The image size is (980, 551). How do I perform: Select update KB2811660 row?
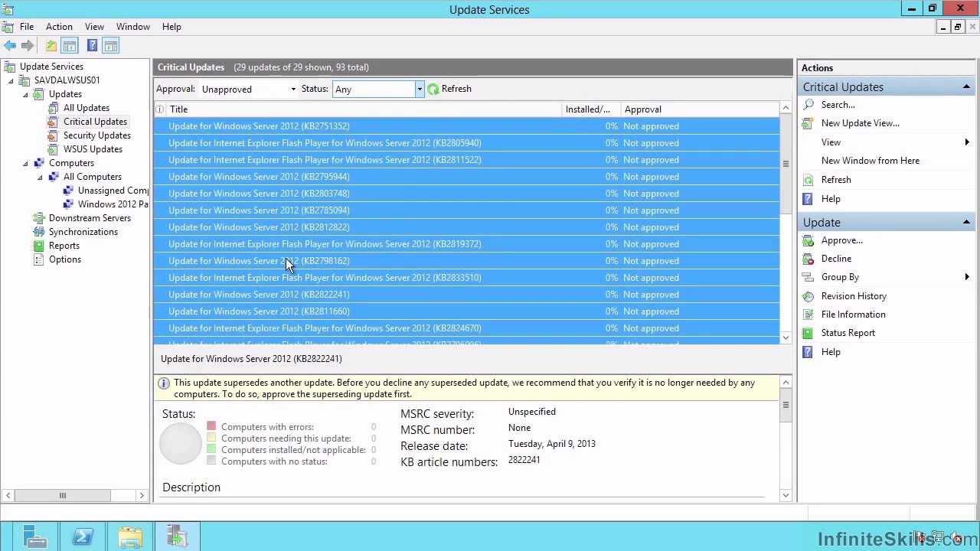point(466,311)
